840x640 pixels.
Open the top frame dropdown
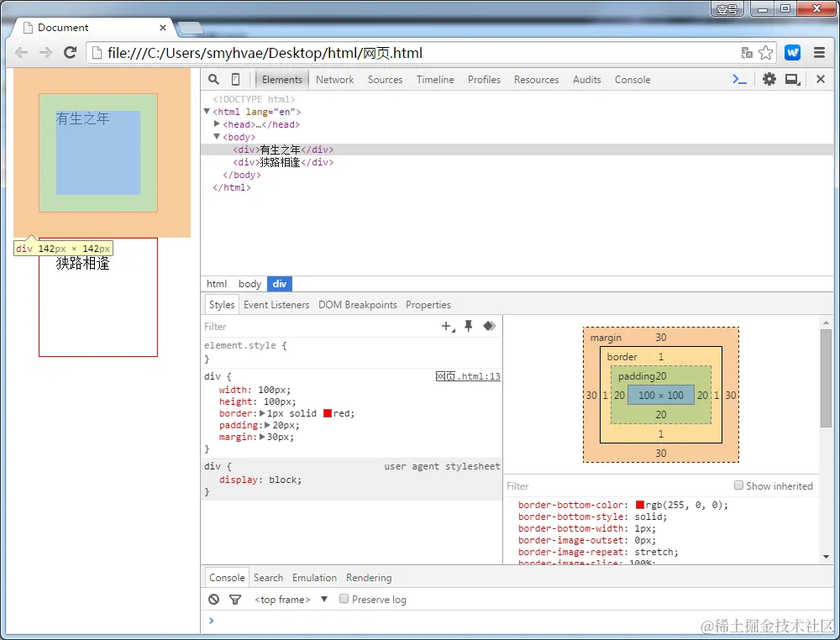pos(291,600)
